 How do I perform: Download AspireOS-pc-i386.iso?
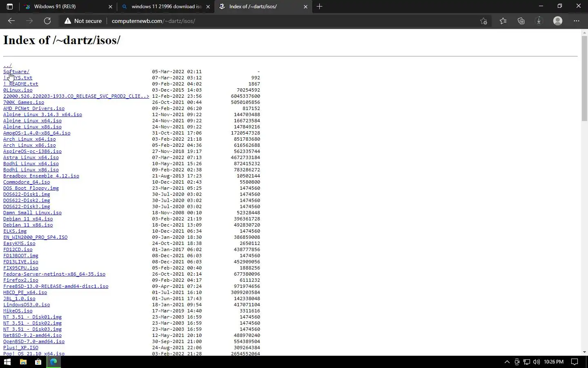point(32,151)
